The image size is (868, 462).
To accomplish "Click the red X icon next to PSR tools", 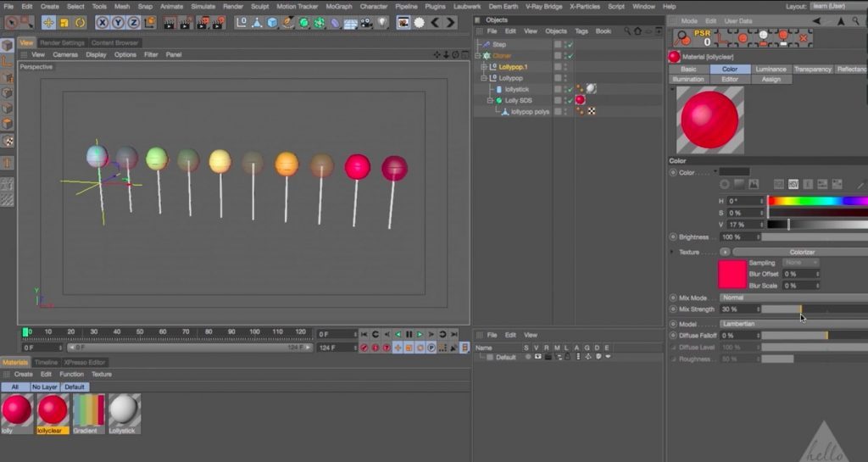I will (x=804, y=38).
